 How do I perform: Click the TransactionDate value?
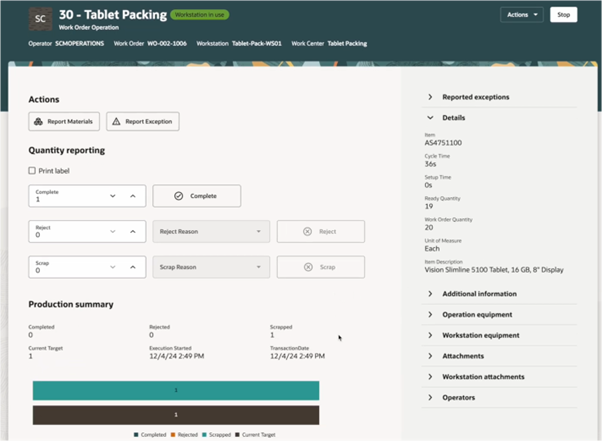click(x=298, y=356)
